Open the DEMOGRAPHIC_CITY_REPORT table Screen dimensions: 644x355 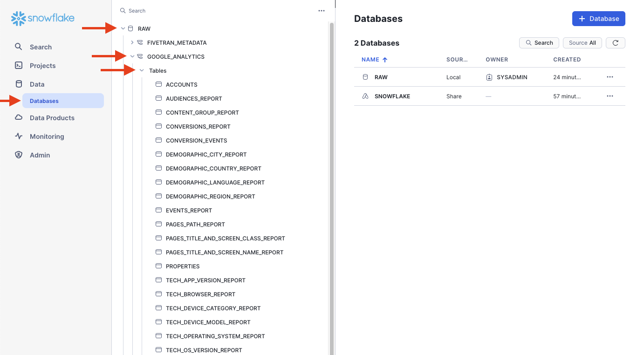click(206, 155)
